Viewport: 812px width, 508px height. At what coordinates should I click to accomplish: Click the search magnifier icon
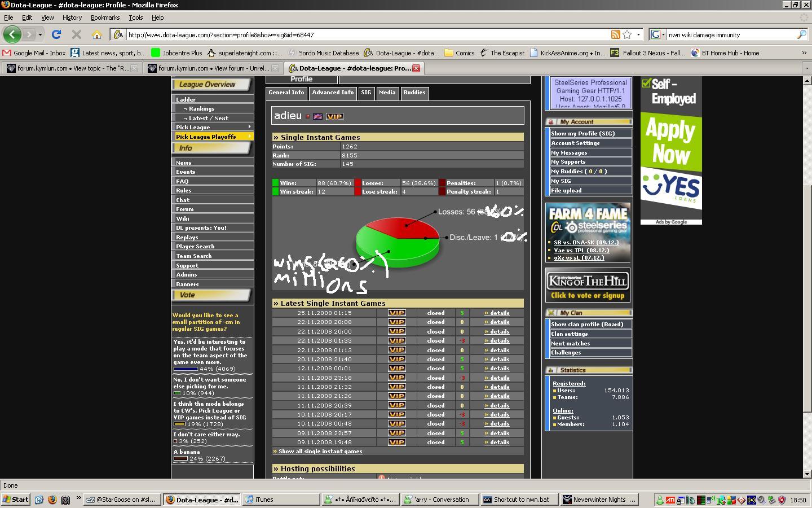[801, 34]
